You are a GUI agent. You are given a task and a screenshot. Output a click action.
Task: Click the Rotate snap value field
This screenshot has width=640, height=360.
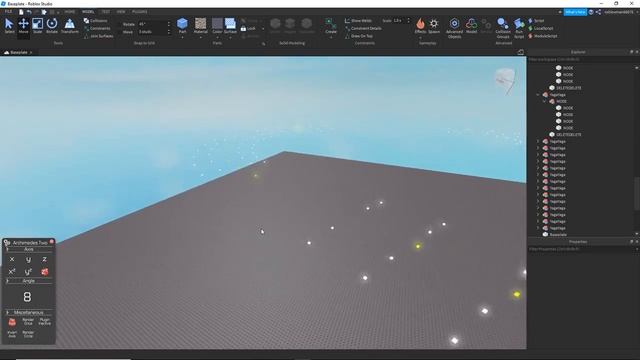(x=154, y=24)
